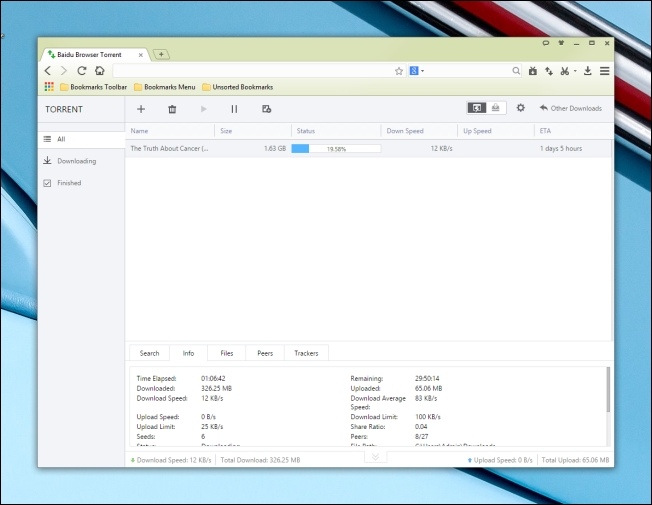Sort by the Status column header
This screenshot has width=652, height=505.
[336, 131]
